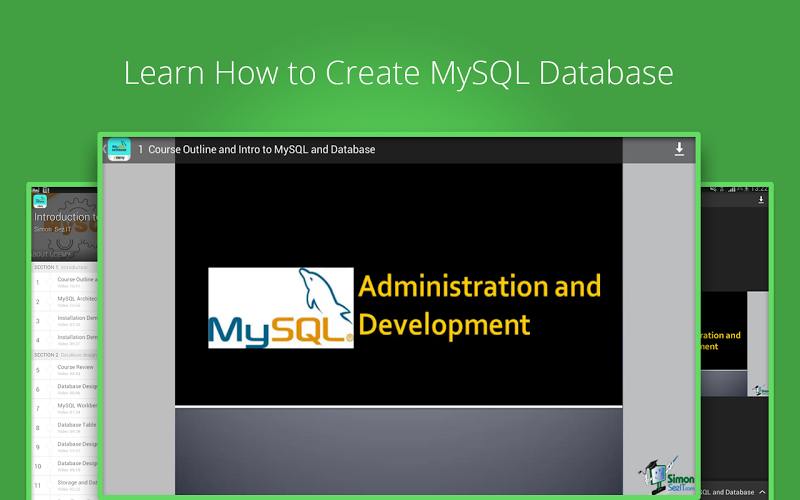Click lecture title 'Course Outline and Intro to MySQL and Database'

point(262,149)
